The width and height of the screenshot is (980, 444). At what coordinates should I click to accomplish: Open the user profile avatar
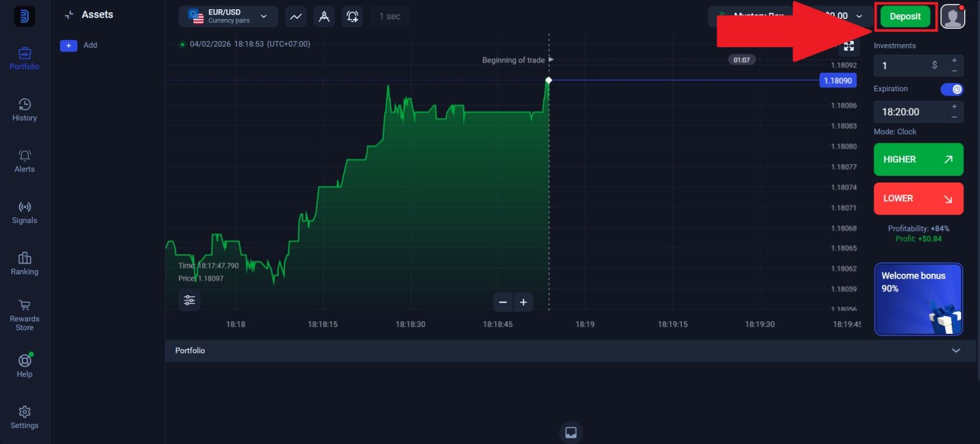(952, 17)
